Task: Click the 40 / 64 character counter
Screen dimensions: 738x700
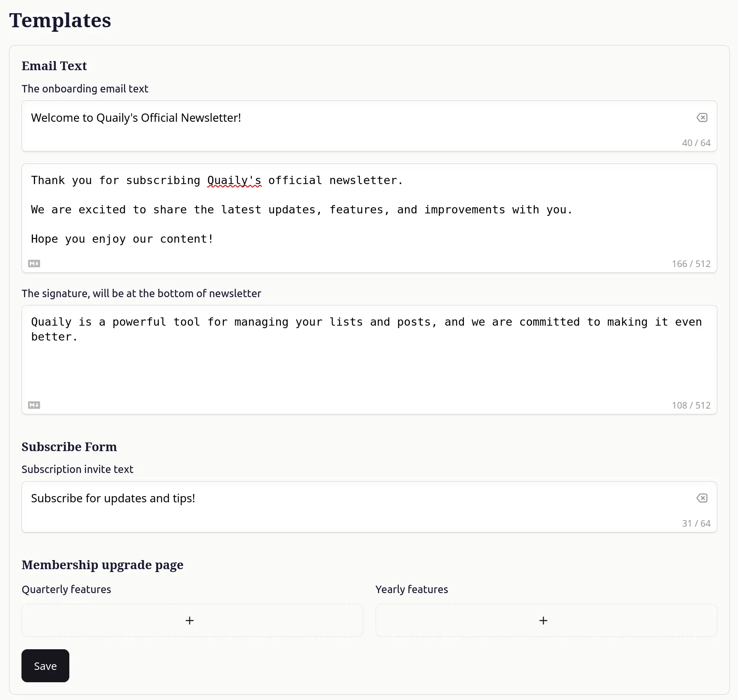Action: tap(696, 143)
